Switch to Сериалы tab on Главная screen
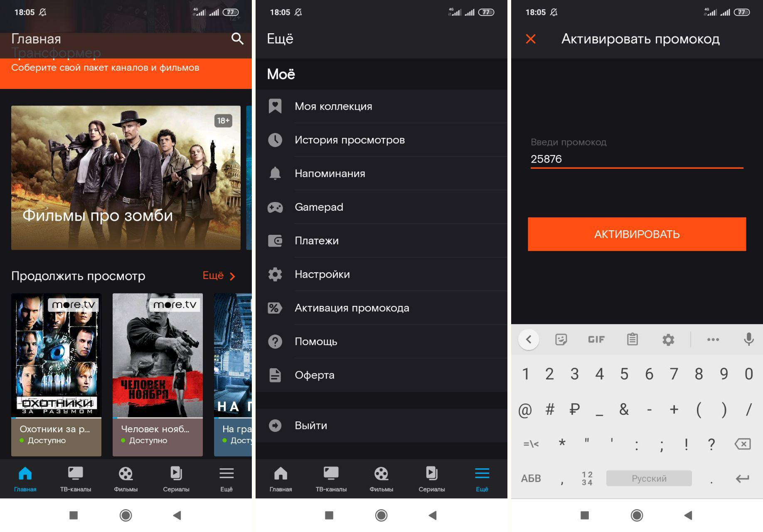Viewport: 763px width, 532px height. click(x=176, y=479)
